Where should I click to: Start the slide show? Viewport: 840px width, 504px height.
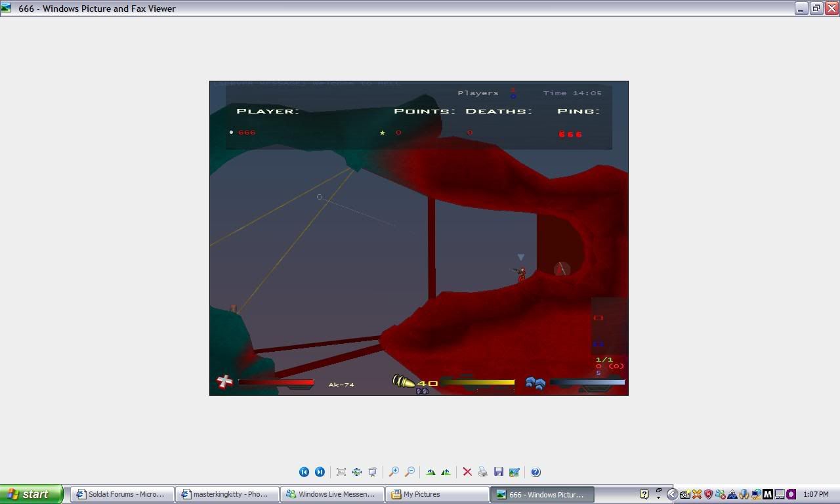tap(373, 472)
